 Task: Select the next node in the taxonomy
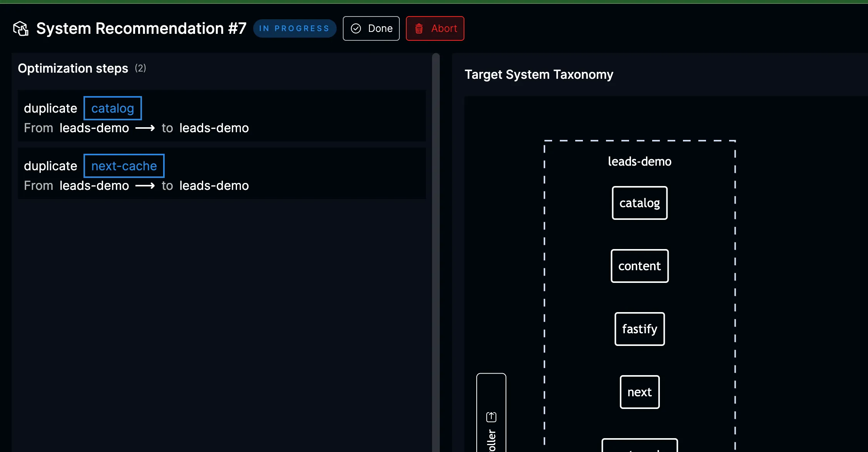639,392
